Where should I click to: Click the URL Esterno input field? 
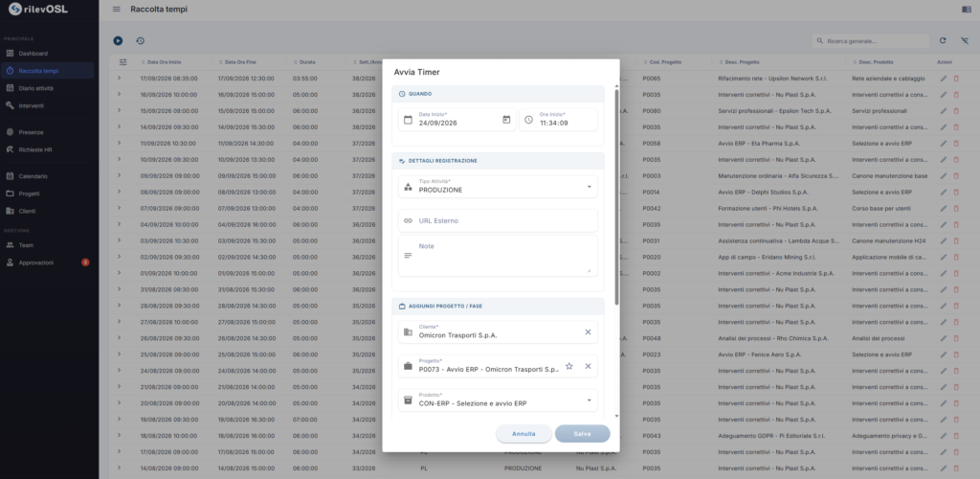(x=498, y=220)
